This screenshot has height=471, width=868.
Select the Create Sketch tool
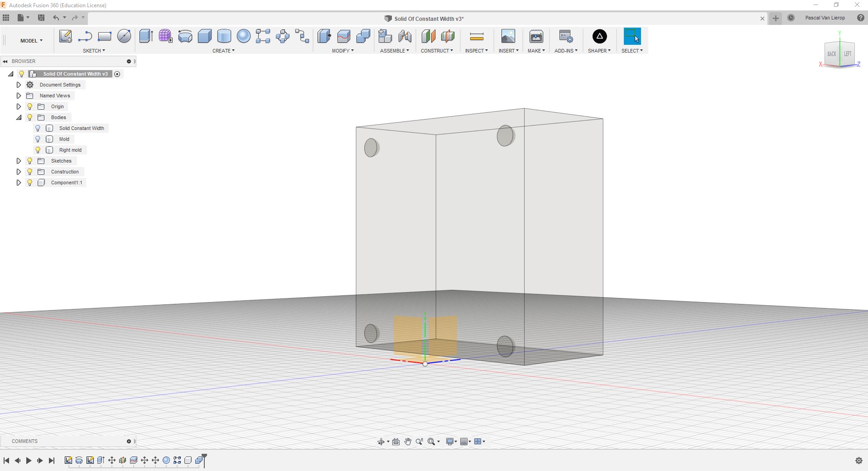click(x=65, y=36)
